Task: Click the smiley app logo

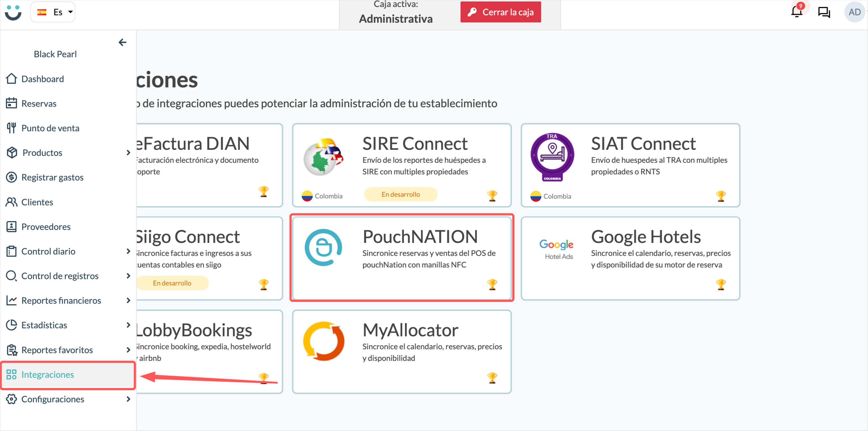Action: (x=13, y=12)
